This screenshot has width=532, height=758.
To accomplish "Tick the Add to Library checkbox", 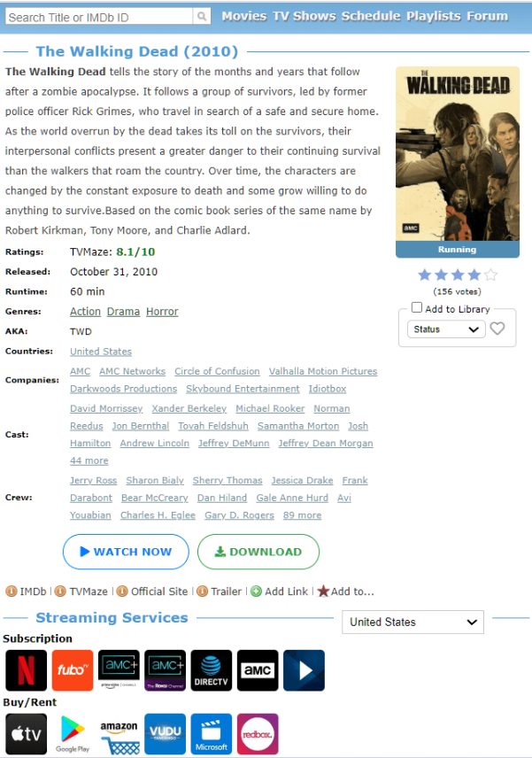I will 417,308.
